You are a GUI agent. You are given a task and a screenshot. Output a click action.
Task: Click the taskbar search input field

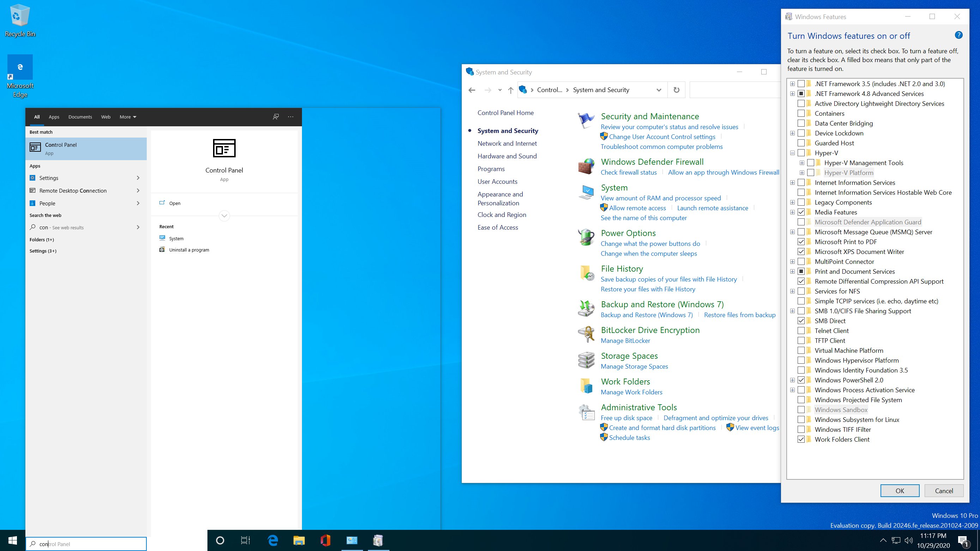[x=86, y=544]
